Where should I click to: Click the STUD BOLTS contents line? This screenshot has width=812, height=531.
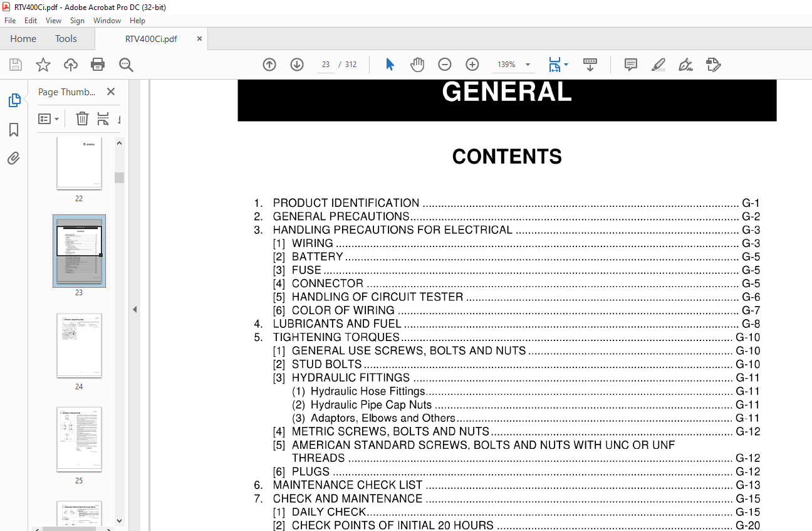tap(516, 364)
